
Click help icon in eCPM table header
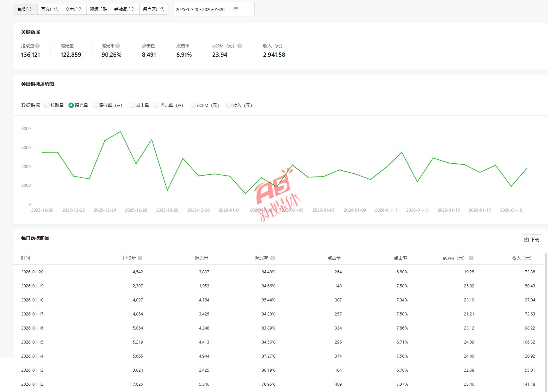tap(471, 258)
